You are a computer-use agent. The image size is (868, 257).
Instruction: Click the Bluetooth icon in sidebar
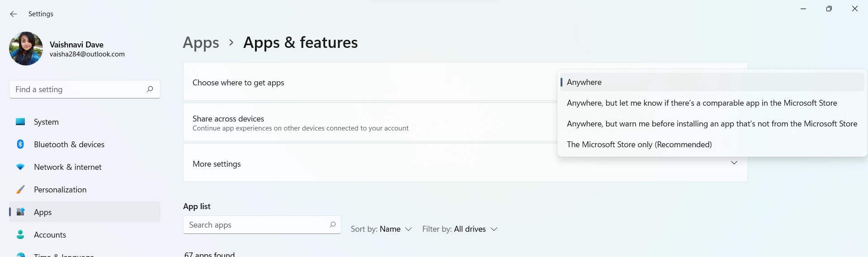point(20,144)
